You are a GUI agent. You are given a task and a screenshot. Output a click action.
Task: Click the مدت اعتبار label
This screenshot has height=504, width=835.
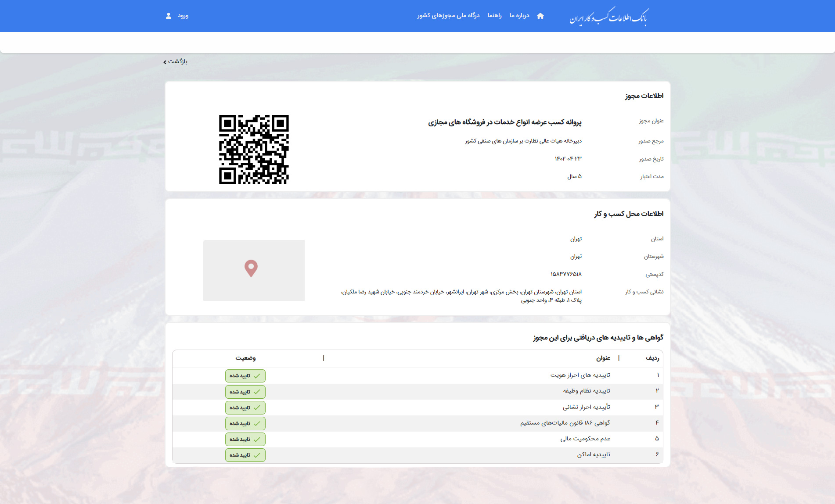[652, 176]
